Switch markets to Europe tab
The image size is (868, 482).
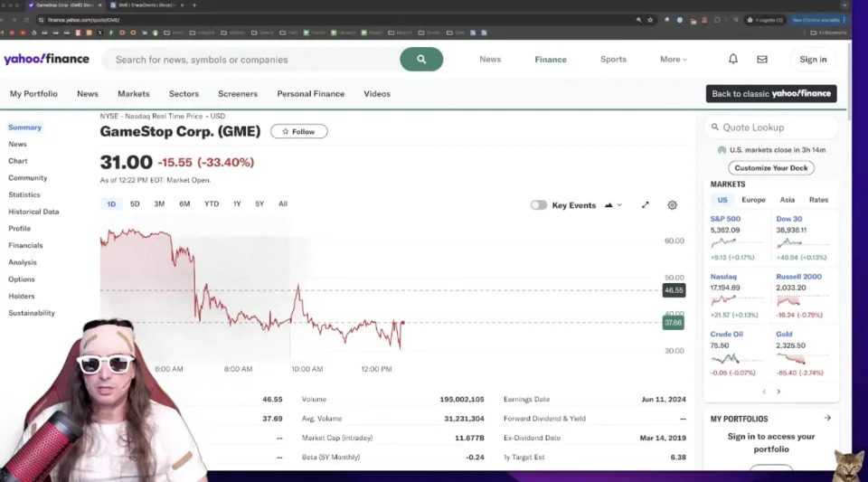click(753, 200)
